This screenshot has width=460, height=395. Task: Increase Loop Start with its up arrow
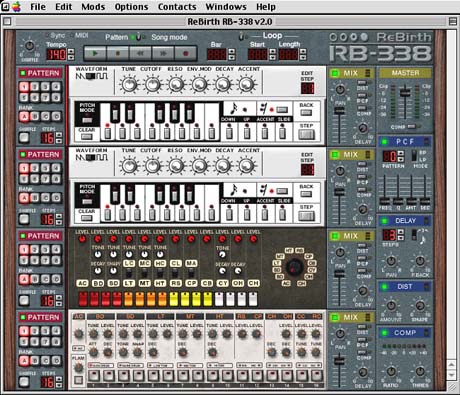pos(273,51)
